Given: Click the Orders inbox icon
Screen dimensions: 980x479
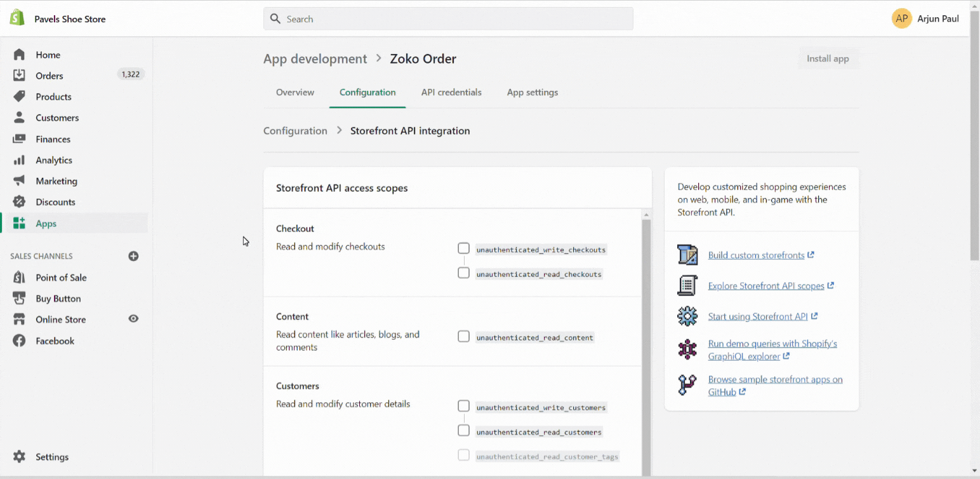Looking at the screenshot, I should coord(19,76).
